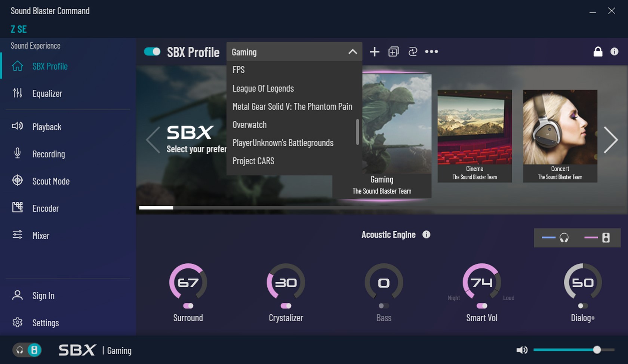
Task: Choose Metal Gear Solid V profile
Action: pos(292,107)
